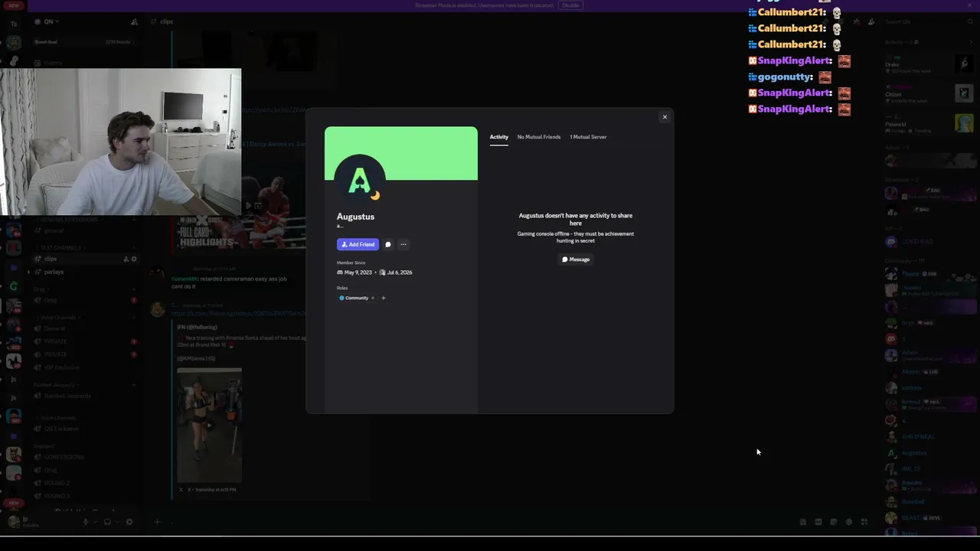Open the gift icon in the message bar
This screenshot has width=980, height=551.
(x=802, y=522)
